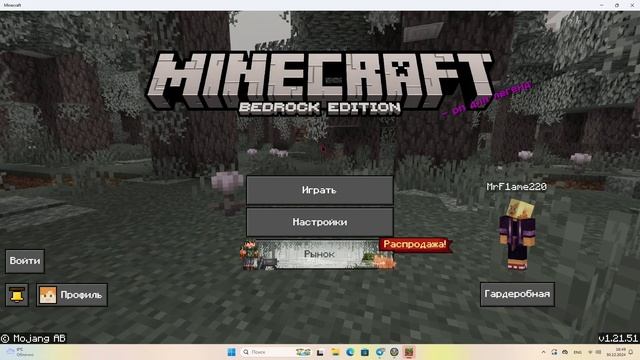This screenshot has width=640, height=360.
Task: Show hidden system tray icons
Action: (543, 352)
